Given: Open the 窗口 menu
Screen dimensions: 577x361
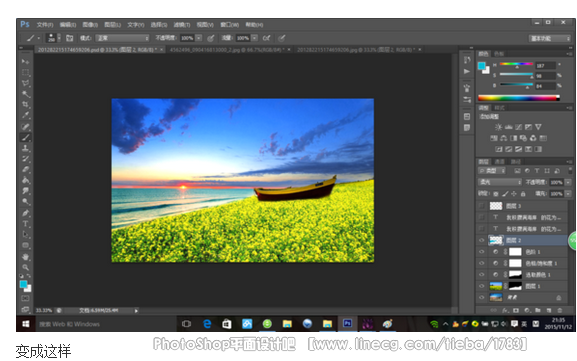Looking at the screenshot, I should (229, 25).
